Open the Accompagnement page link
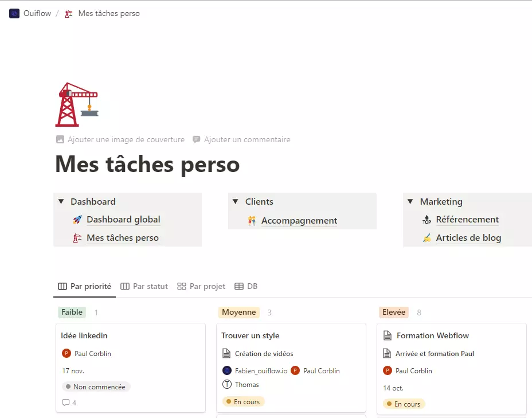 [x=299, y=221]
